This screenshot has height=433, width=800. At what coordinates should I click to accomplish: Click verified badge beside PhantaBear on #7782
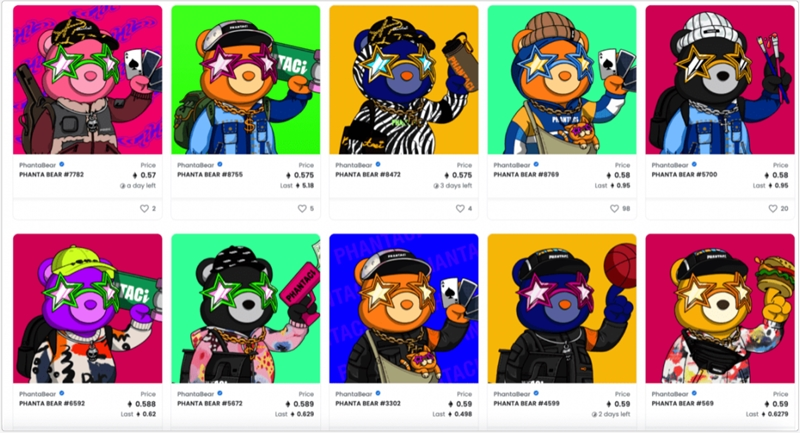[62, 165]
